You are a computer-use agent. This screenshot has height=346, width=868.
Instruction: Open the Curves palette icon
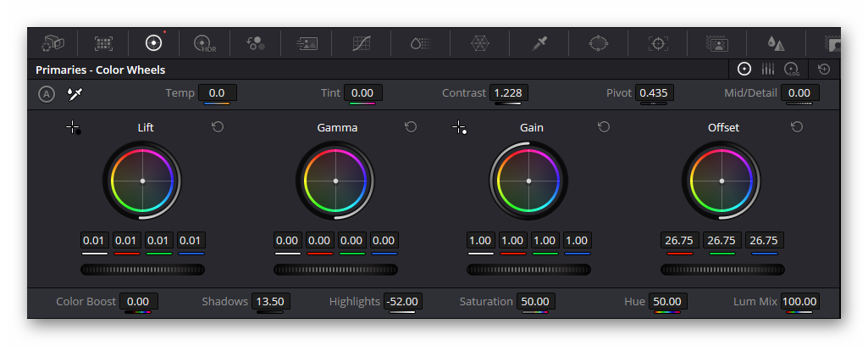[362, 43]
